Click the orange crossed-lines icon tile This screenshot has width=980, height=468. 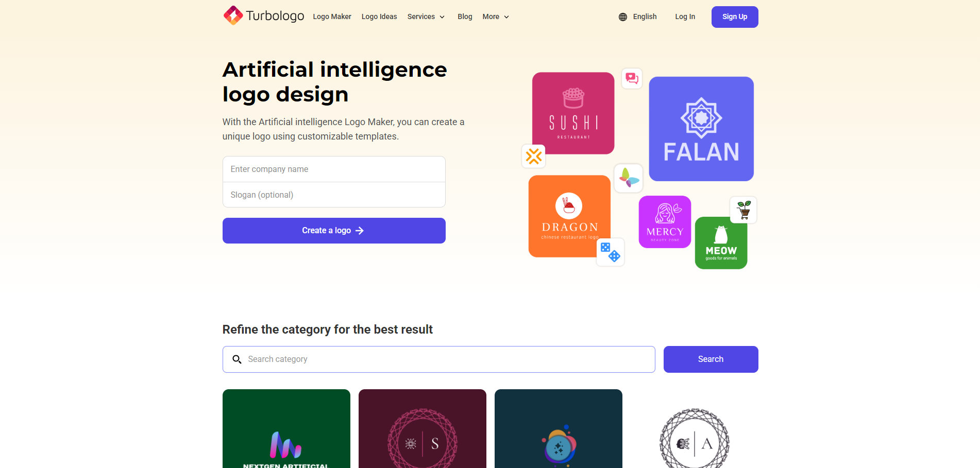[x=534, y=156]
